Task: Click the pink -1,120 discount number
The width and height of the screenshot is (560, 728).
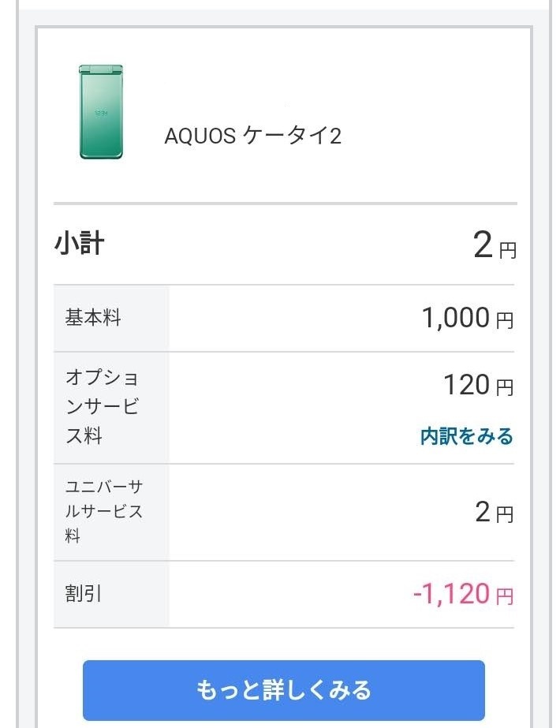Action: [x=451, y=594]
